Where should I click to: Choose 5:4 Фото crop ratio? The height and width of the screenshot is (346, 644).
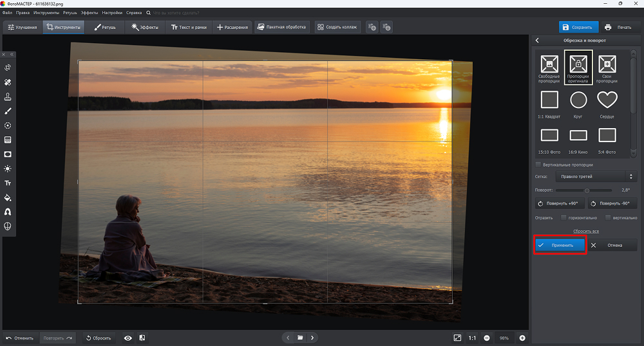[607, 141]
